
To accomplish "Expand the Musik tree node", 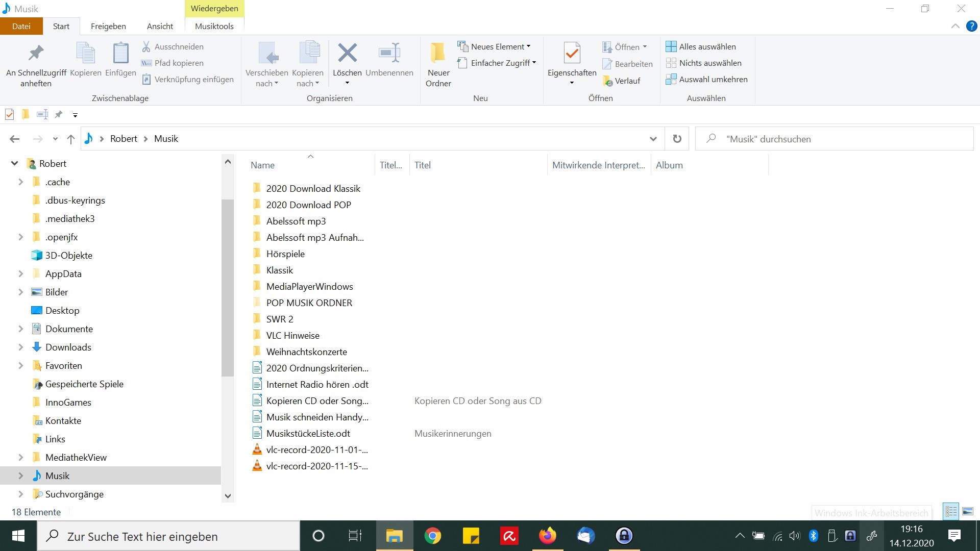I will coord(20,475).
